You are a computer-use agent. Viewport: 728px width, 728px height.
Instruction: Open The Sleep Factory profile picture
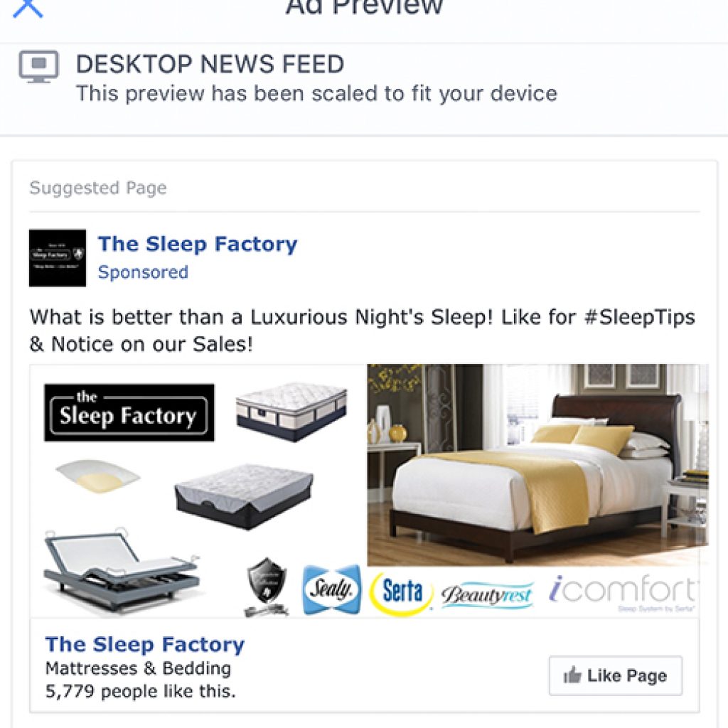(x=58, y=257)
